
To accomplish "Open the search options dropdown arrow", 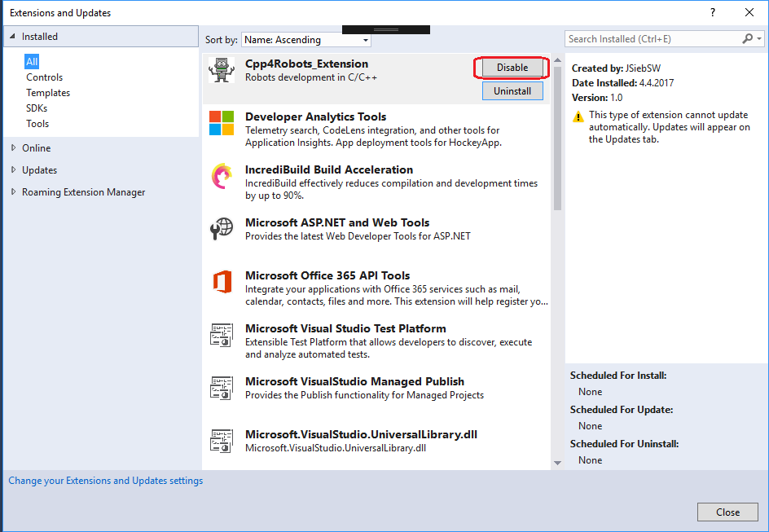I will click(x=759, y=38).
